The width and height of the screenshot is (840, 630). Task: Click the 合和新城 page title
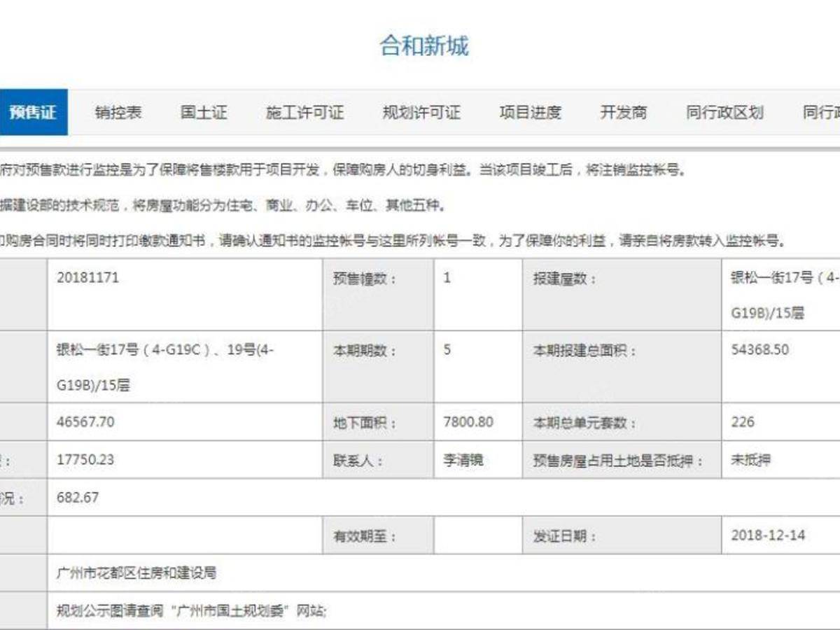(x=424, y=46)
